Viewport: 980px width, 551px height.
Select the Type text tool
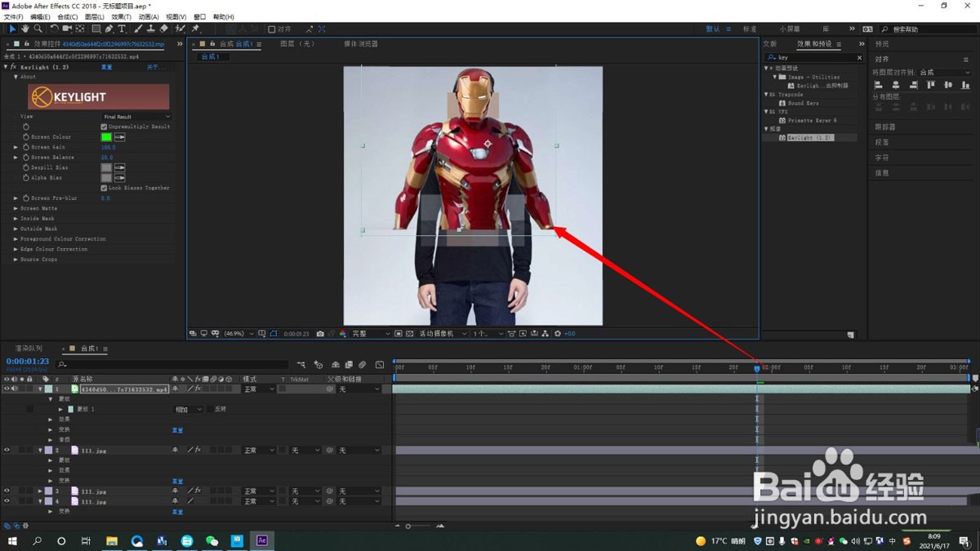[x=122, y=29]
